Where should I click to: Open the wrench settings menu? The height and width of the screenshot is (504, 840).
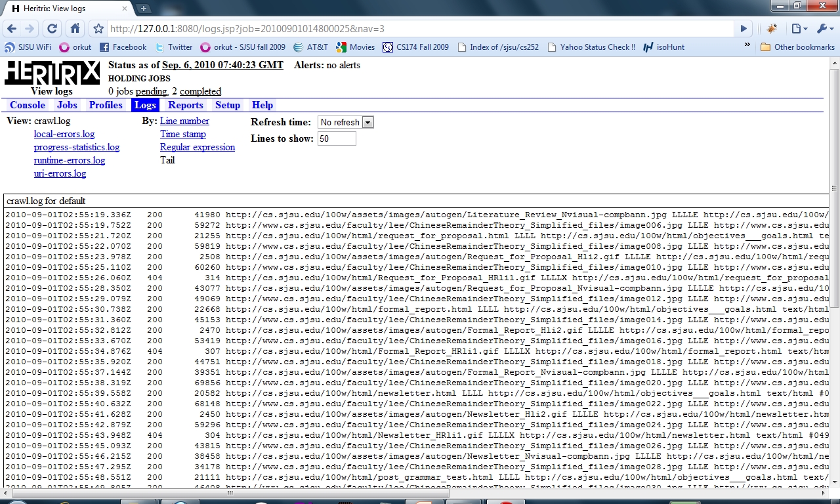[x=824, y=29]
